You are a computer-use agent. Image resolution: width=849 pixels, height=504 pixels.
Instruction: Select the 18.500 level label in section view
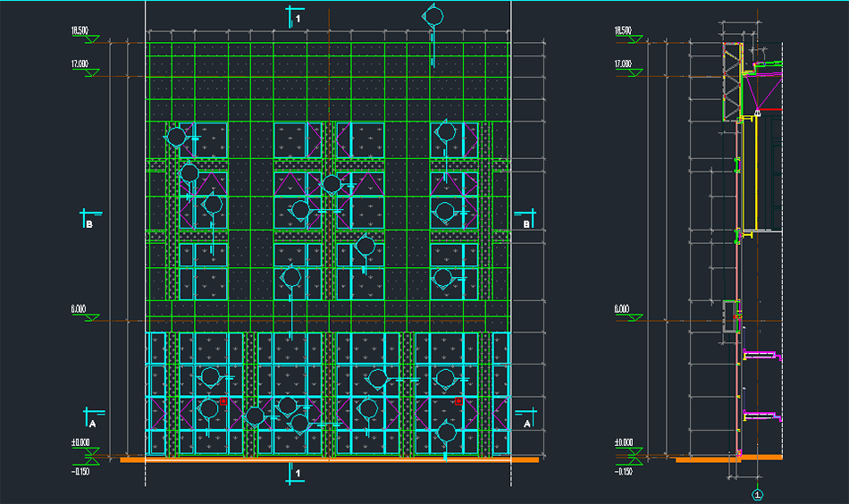point(623,31)
